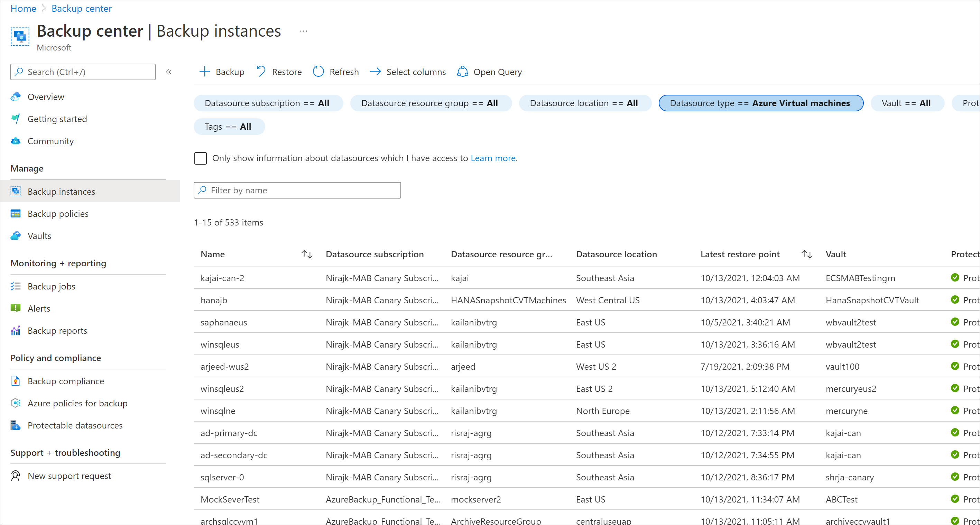Click the Filter by name input field
This screenshot has height=525, width=980.
pyautogui.click(x=297, y=189)
